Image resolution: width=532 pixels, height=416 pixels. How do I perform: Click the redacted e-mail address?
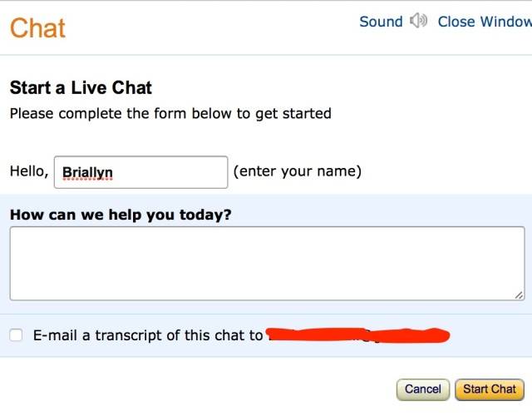point(357,335)
